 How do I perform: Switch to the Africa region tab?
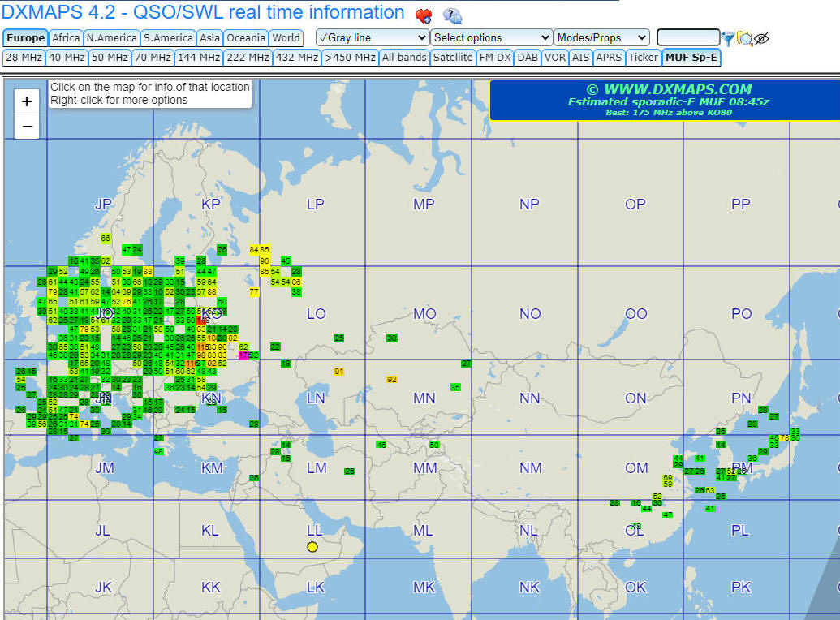coord(66,37)
